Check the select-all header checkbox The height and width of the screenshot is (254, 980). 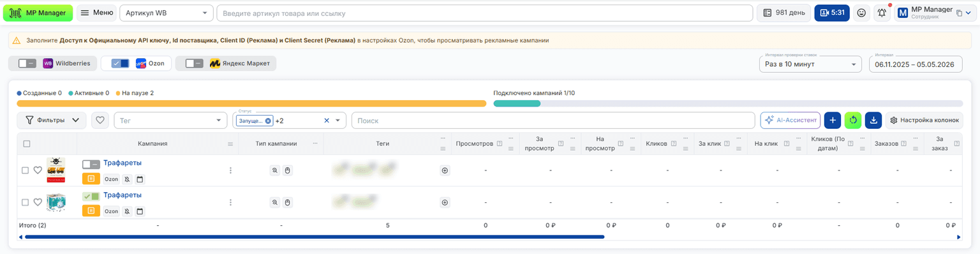point(27,144)
